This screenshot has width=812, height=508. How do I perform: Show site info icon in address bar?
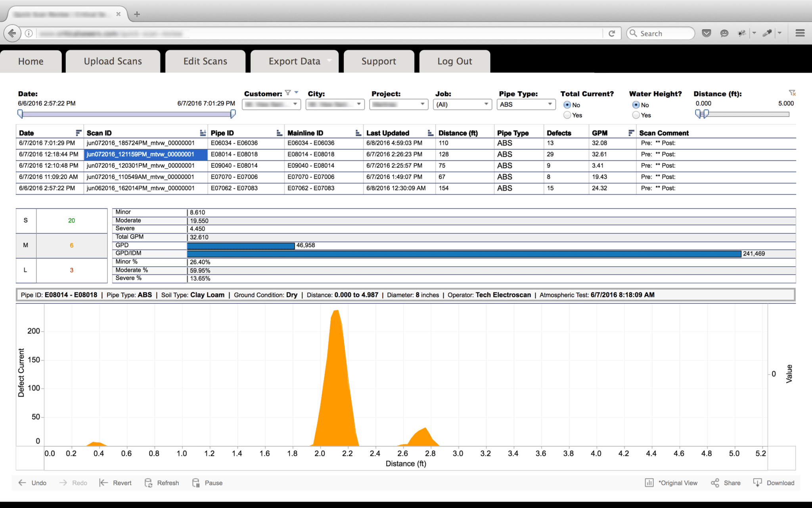pyautogui.click(x=29, y=33)
